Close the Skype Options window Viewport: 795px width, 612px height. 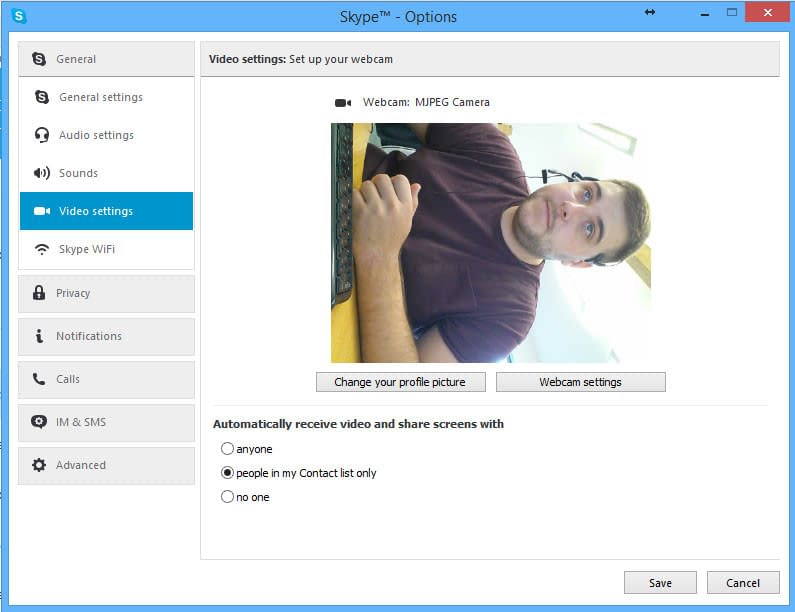(768, 12)
